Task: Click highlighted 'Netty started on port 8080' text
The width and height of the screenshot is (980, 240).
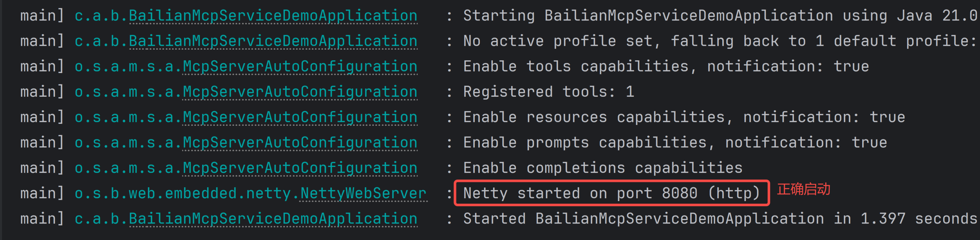Action: (611, 193)
